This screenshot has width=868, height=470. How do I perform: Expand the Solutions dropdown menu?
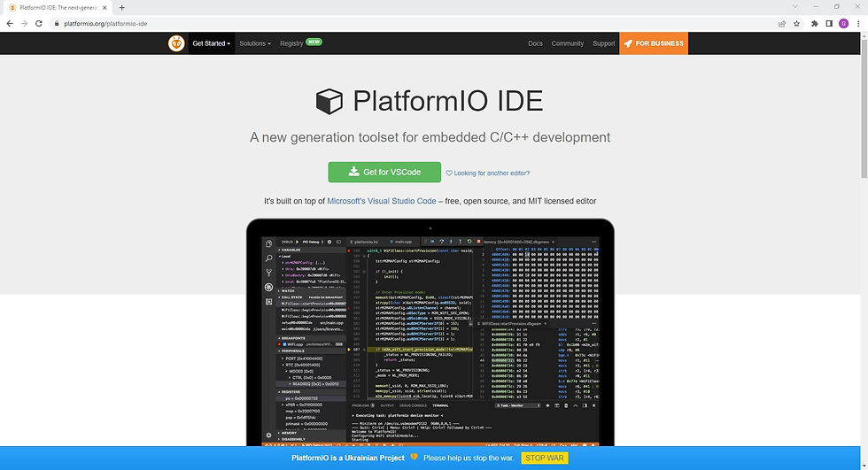(255, 43)
